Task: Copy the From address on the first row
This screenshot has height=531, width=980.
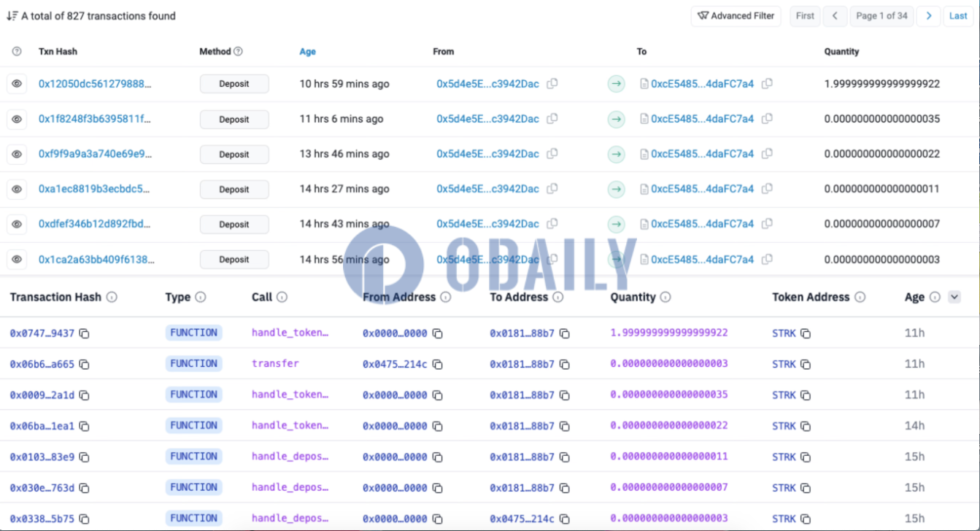Action: tap(552, 84)
